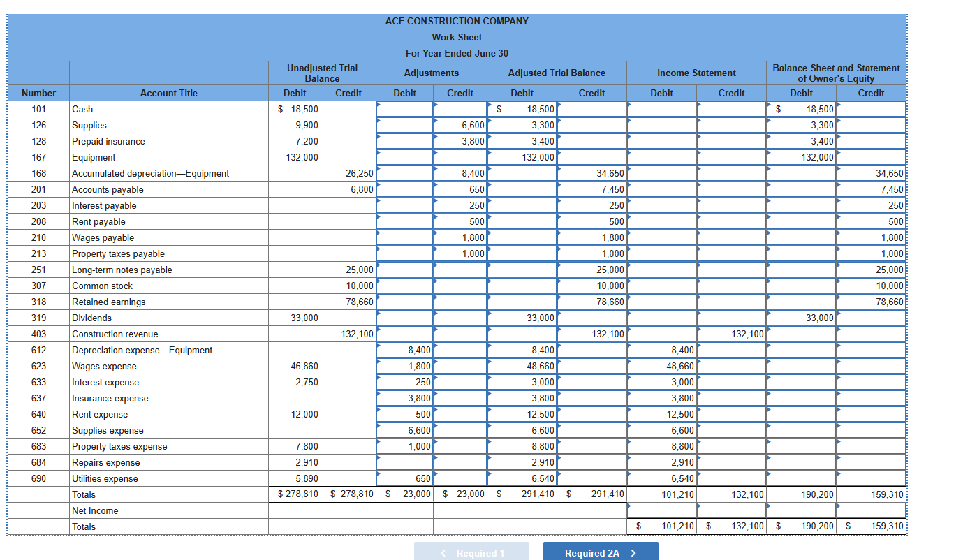Edit Wages expense adjustments debit 1,800
970x560 pixels.
point(404,366)
